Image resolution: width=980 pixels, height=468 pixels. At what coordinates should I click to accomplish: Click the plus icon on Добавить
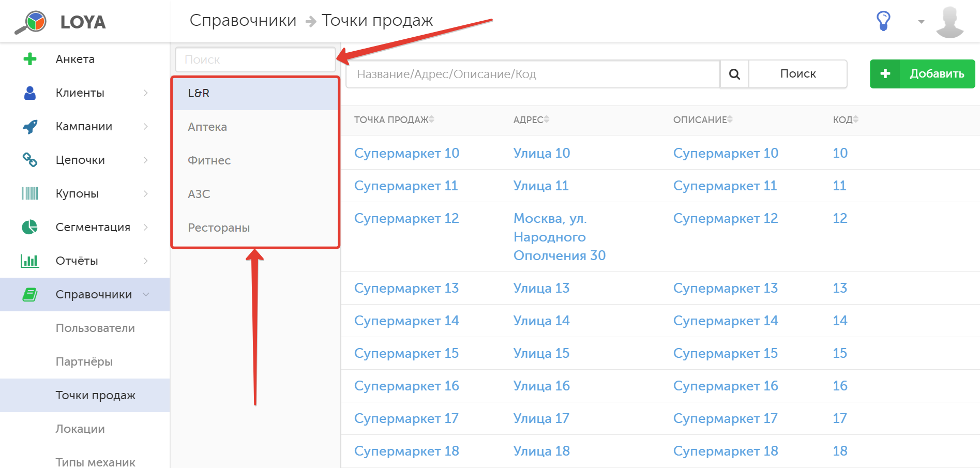pyautogui.click(x=885, y=74)
